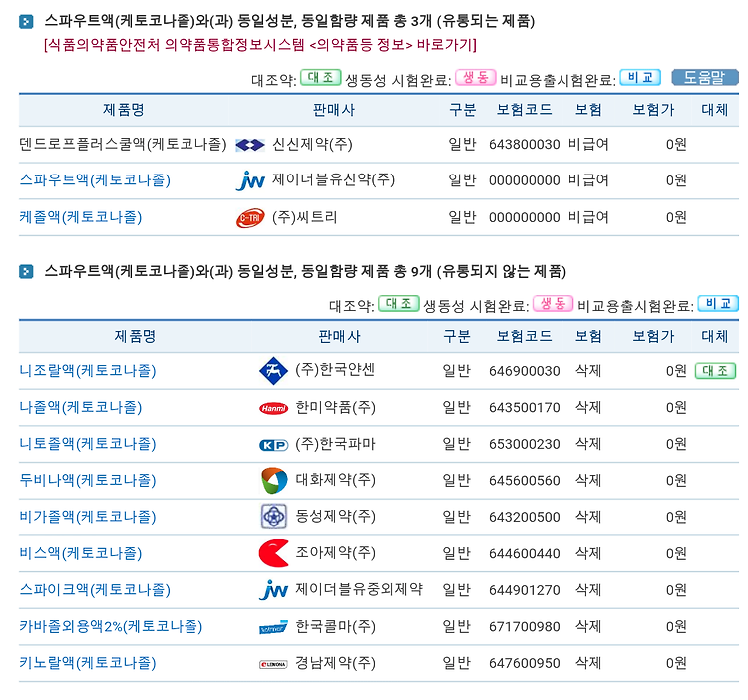Click the 조아제약(주) seller name
Viewport: 748px width, 700px height.
[336, 553]
